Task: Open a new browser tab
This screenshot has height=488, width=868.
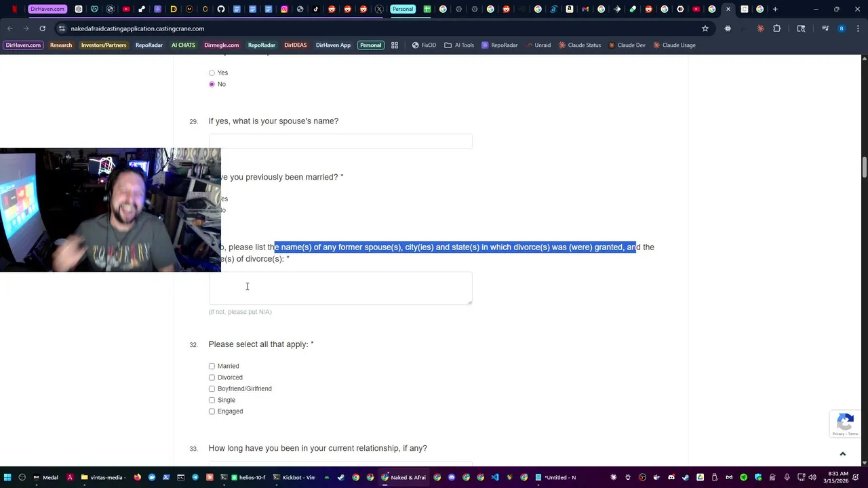Action: click(775, 9)
